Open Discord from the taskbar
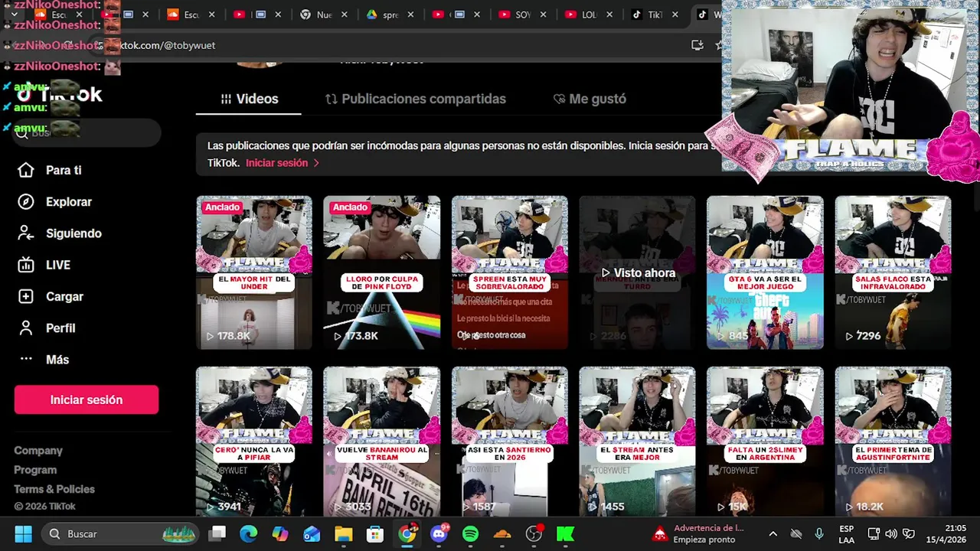This screenshot has height=551, width=980. (x=439, y=533)
